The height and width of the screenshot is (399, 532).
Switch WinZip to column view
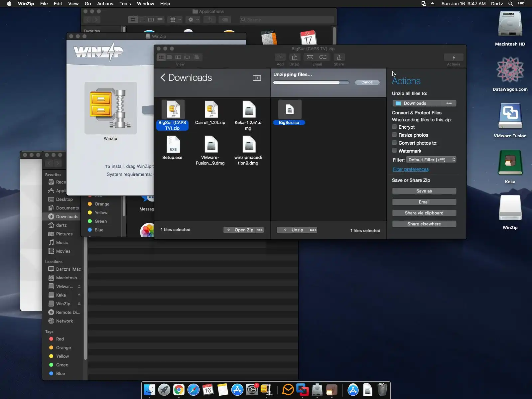click(x=178, y=57)
